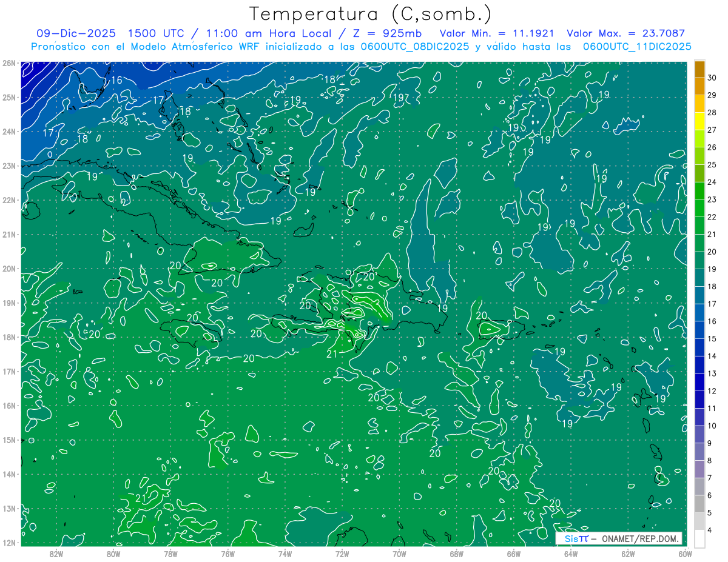Screen dimensions: 728x562
Task: Click the 82W longitude axis label
Action: 56,553
